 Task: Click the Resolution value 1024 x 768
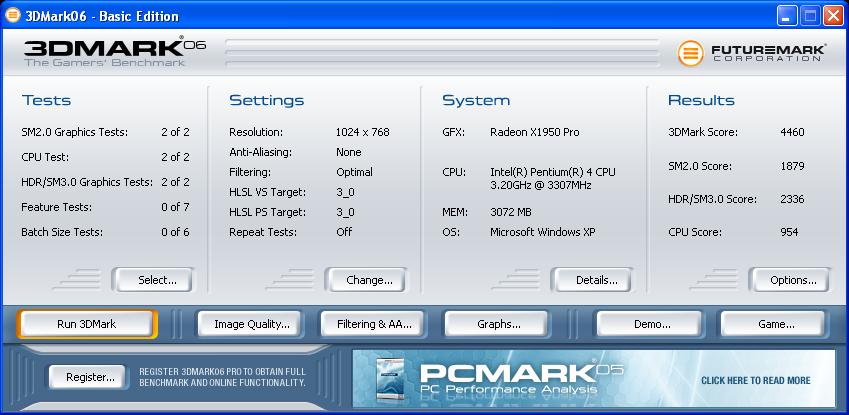click(x=362, y=132)
